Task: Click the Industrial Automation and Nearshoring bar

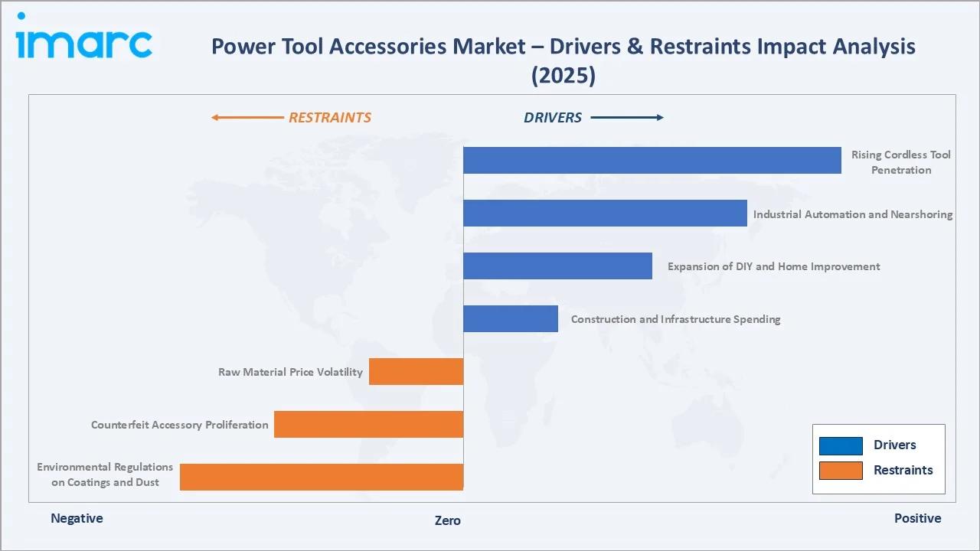Action: pos(605,214)
